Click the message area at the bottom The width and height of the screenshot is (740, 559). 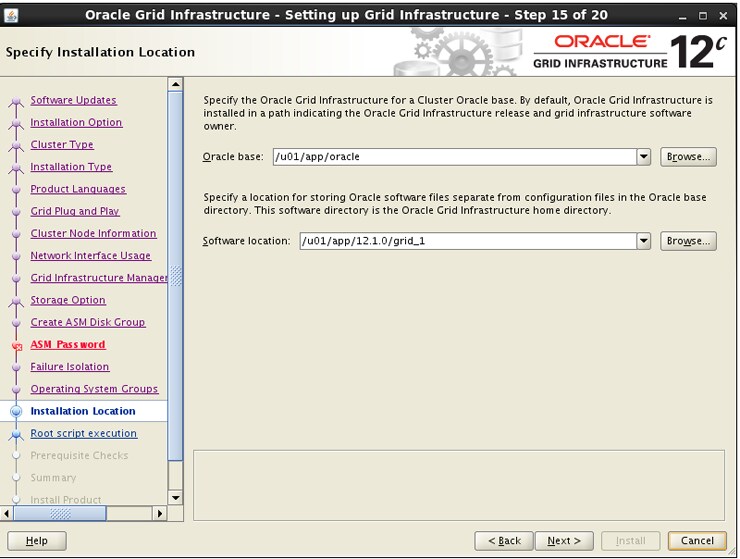(459, 485)
